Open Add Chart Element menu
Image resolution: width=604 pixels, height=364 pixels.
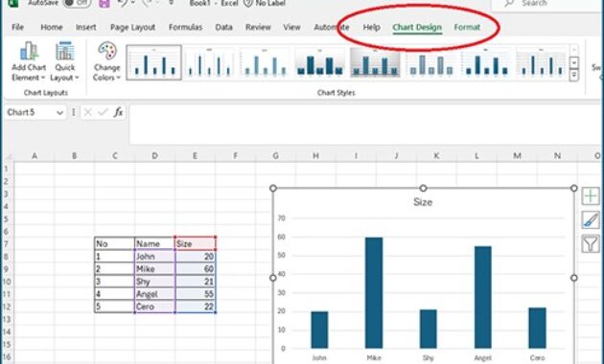coord(29,61)
